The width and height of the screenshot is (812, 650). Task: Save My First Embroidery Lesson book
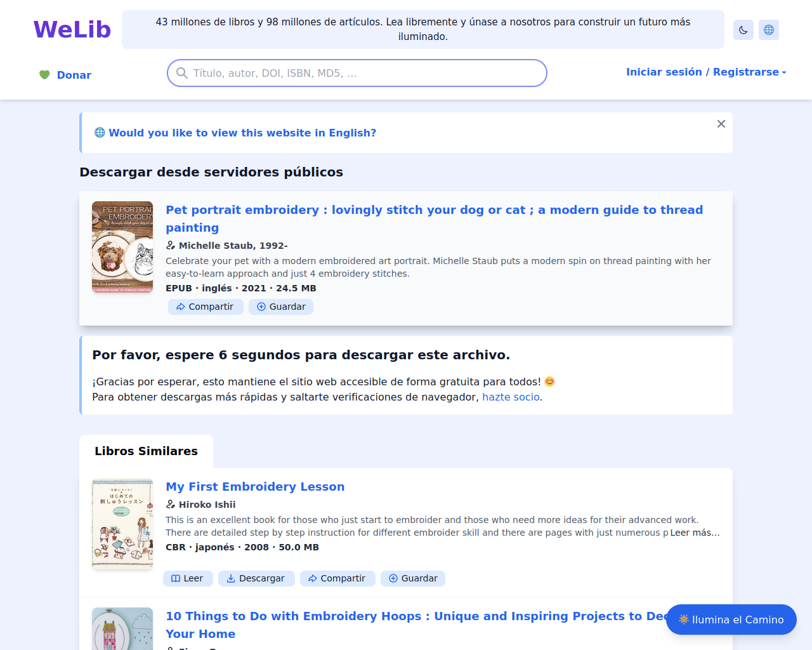(x=413, y=578)
